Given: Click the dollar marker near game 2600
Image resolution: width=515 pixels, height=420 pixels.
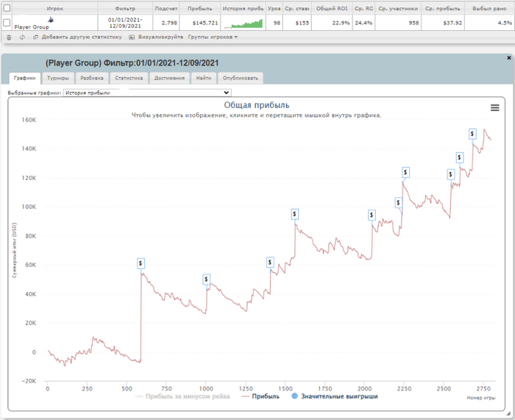Looking at the screenshot, I should coord(459,158).
